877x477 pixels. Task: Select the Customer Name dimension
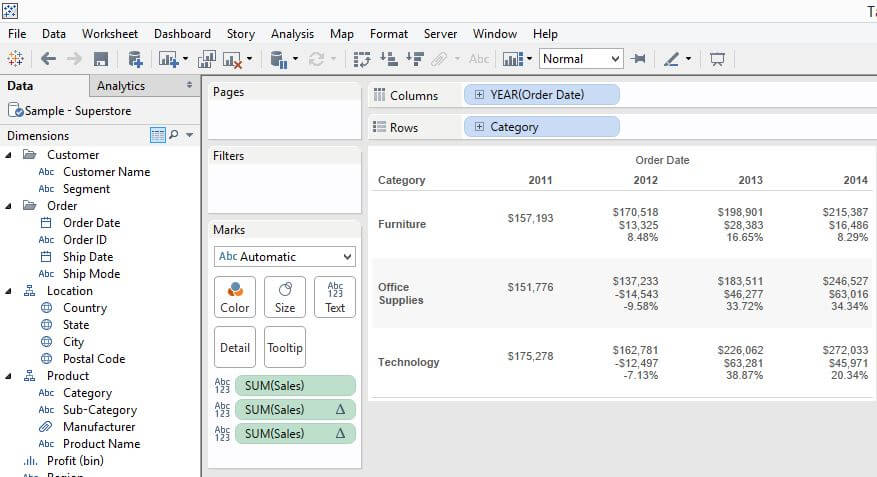pyautogui.click(x=106, y=172)
